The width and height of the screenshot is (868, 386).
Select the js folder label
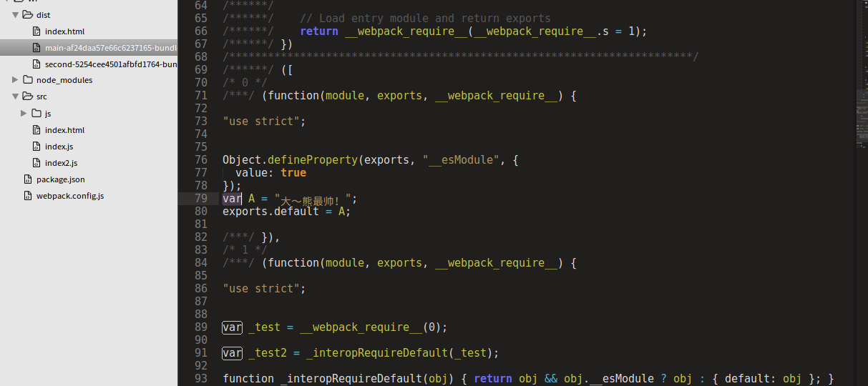point(48,114)
